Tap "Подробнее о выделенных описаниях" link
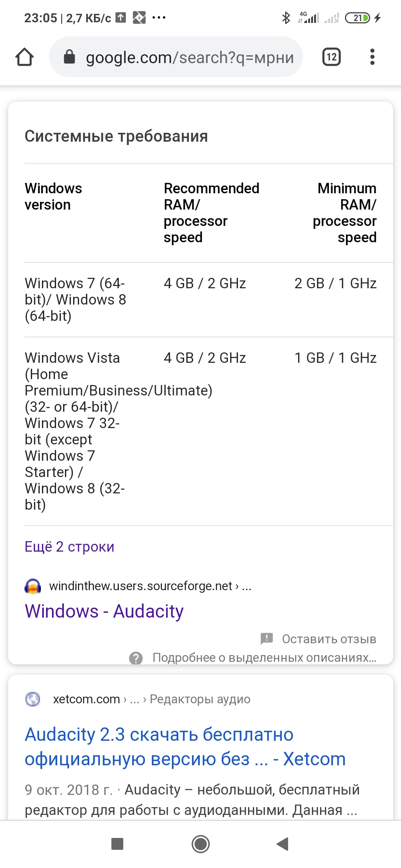 point(264,658)
